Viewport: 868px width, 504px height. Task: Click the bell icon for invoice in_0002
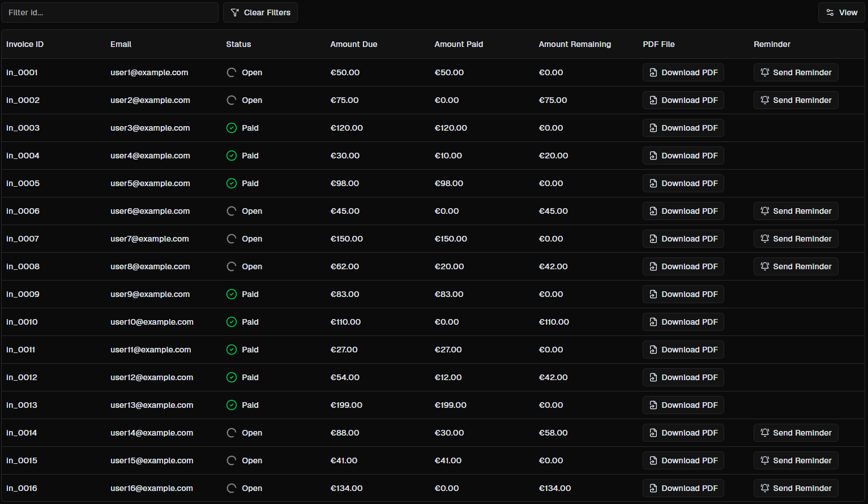pyautogui.click(x=765, y=100)
